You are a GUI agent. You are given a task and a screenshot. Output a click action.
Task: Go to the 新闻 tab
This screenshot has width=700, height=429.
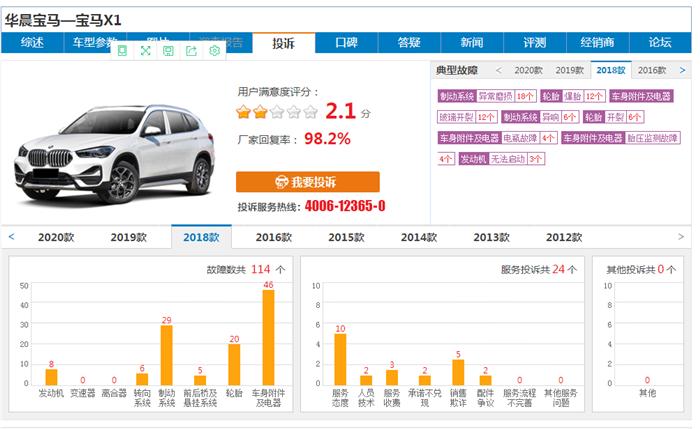472,43
